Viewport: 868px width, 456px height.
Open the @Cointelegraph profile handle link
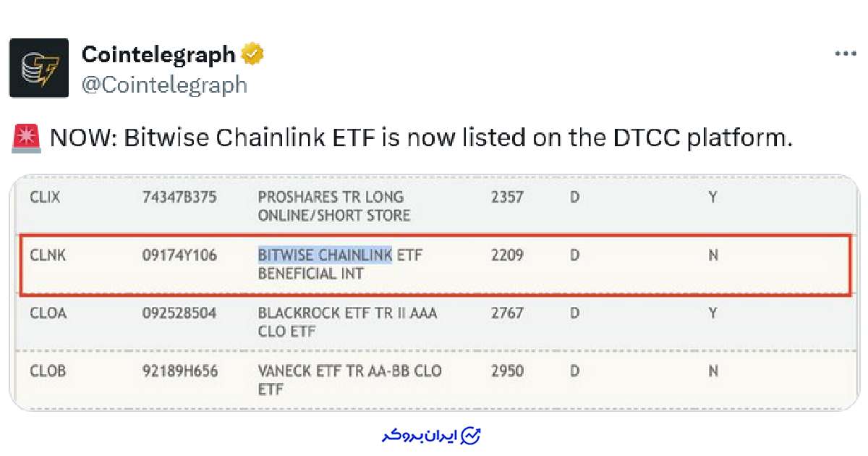point(164,84)
